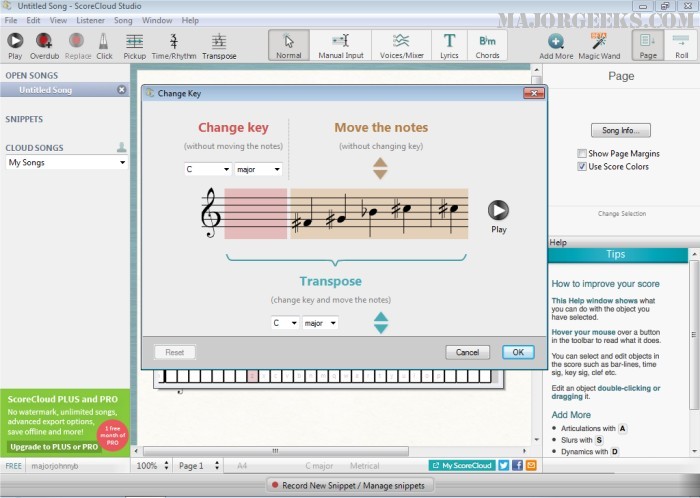This screenshot has width=700, height=498.
Task: Toggle Use Score Colors checkbox
Action: 582,166
